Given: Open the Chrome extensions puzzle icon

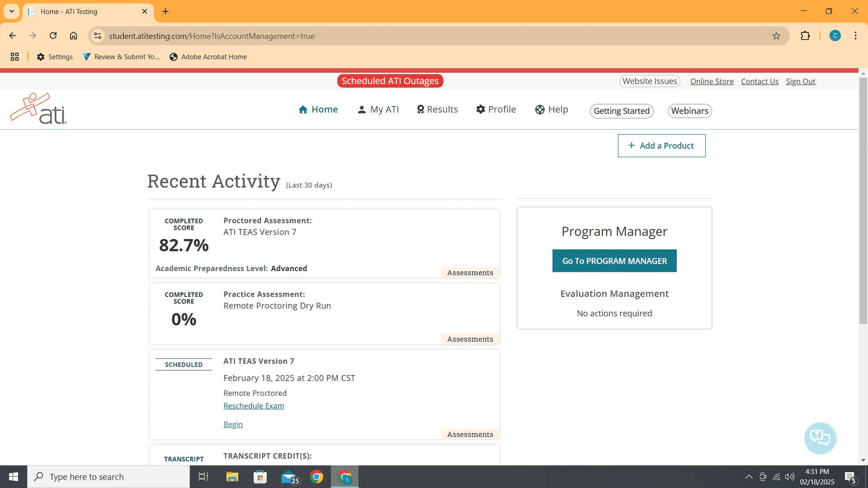Looking at the screenshot, I should click(x=805, y=36).
